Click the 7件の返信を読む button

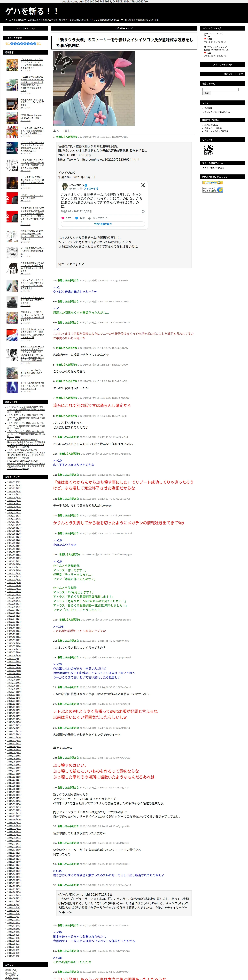click(103, 224)
